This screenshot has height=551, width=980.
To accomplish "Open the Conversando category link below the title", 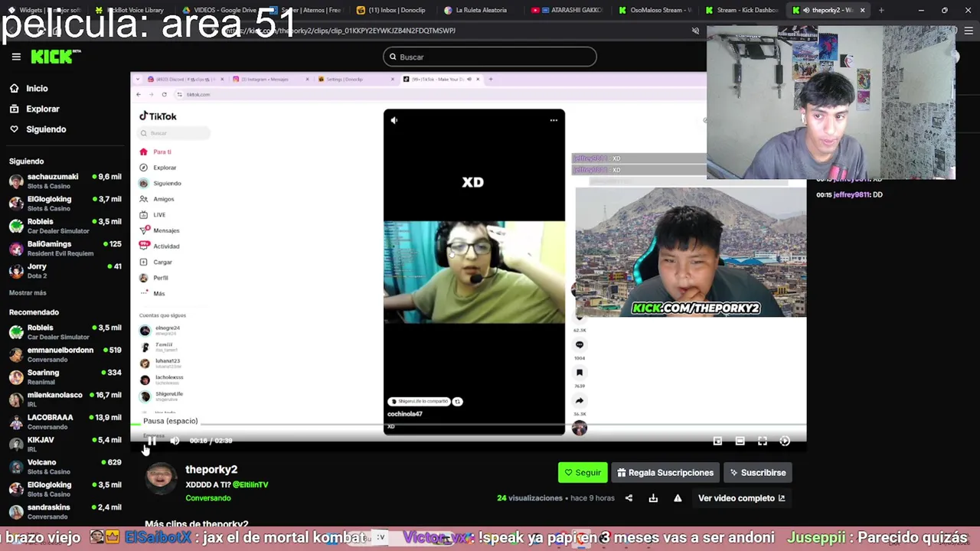I will 208,498.
